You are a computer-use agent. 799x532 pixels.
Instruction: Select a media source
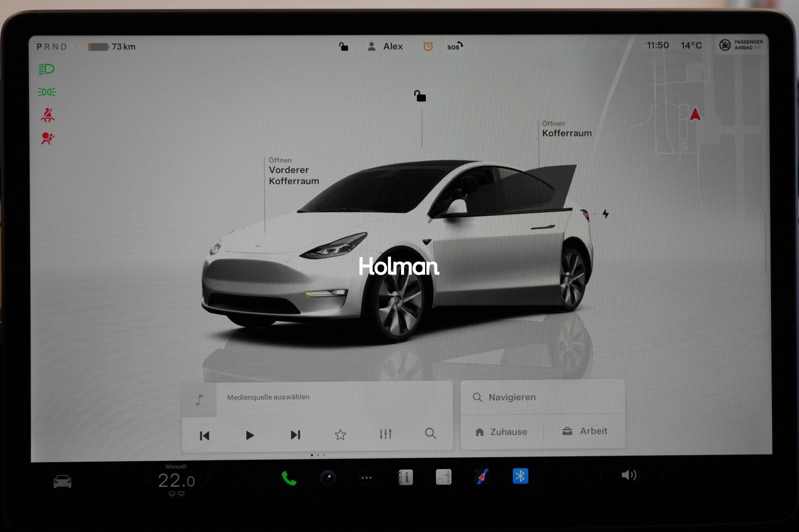tap(268, 397)
